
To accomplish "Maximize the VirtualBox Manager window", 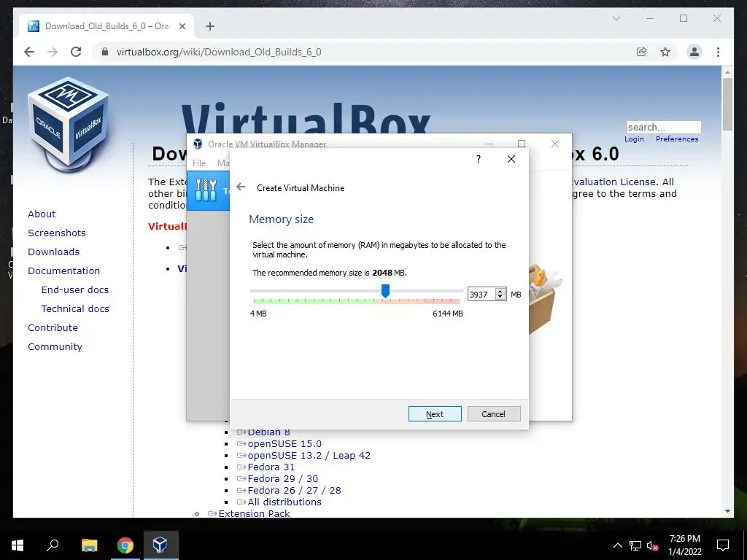I will point(522,144).
